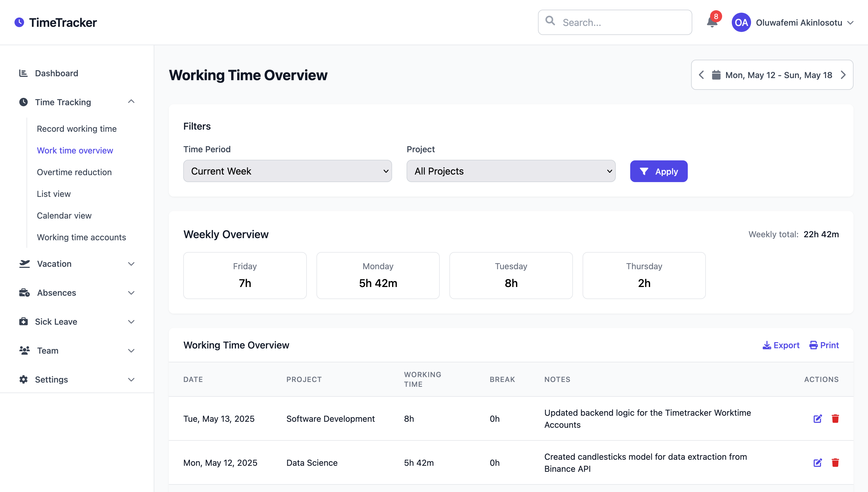Click the BREAK column header

pyautogui.click(x=502, y=379)
